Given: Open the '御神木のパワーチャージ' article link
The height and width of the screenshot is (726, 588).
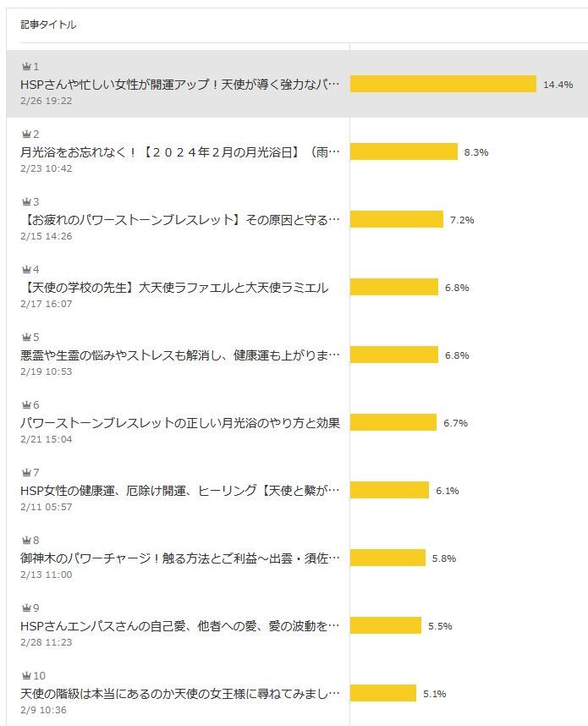Looking at the screenshot, I should (179, 558).
